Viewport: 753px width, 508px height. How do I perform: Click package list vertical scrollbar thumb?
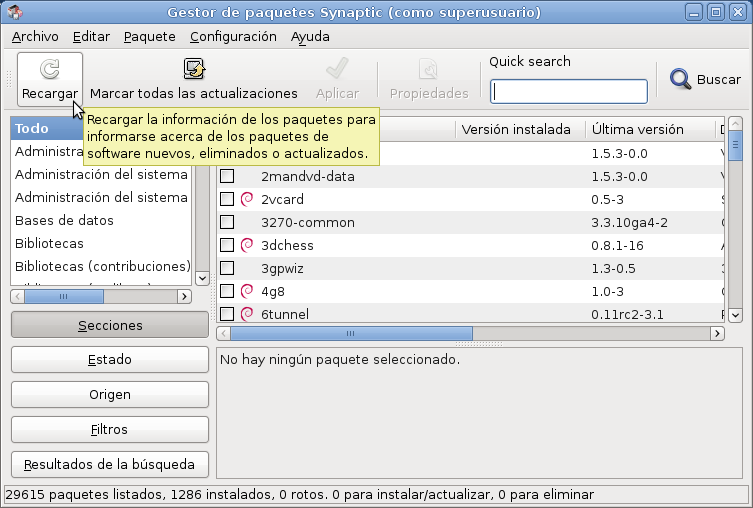point(736,145)
